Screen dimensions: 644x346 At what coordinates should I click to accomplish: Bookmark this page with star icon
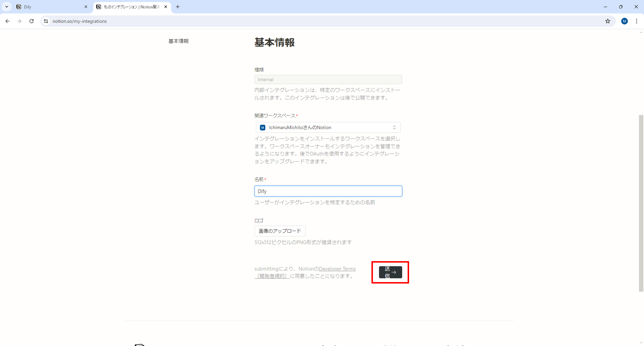tap(608, 21)
